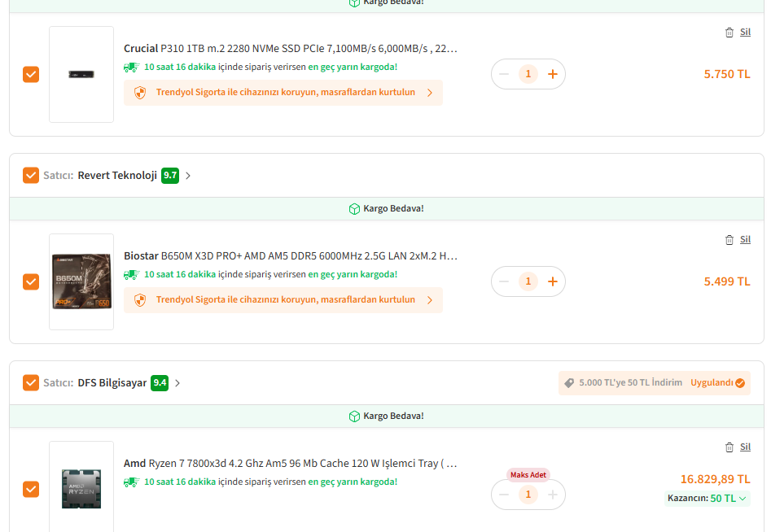
Task: Click DFS Bilgisayar 9.4 rating badge
Action: coord(160,382)
